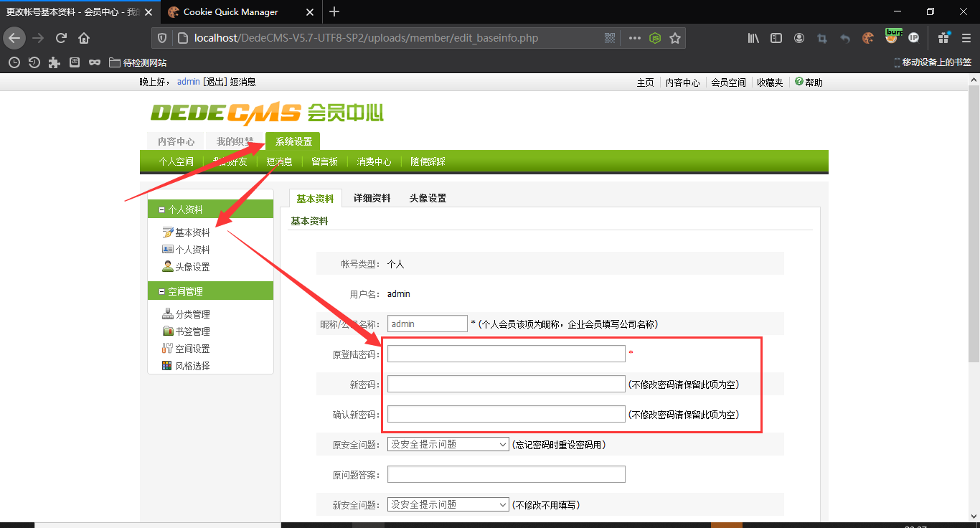
Task: Open Cookie Quick Manager toolbar icon
Action: [868, 38]
